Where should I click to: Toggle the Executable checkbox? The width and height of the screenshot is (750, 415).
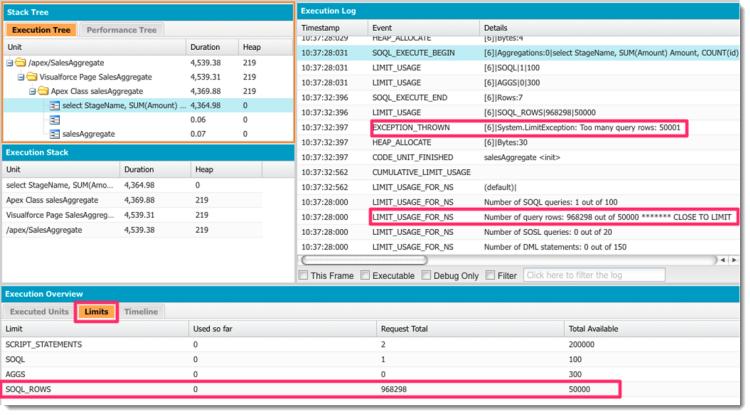click(366, 275)
